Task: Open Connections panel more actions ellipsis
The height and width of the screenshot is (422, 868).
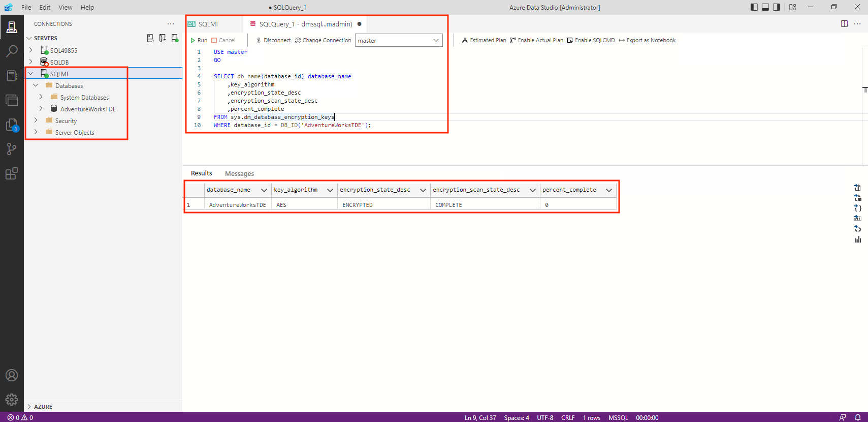Action: click(x=171, y=24)
